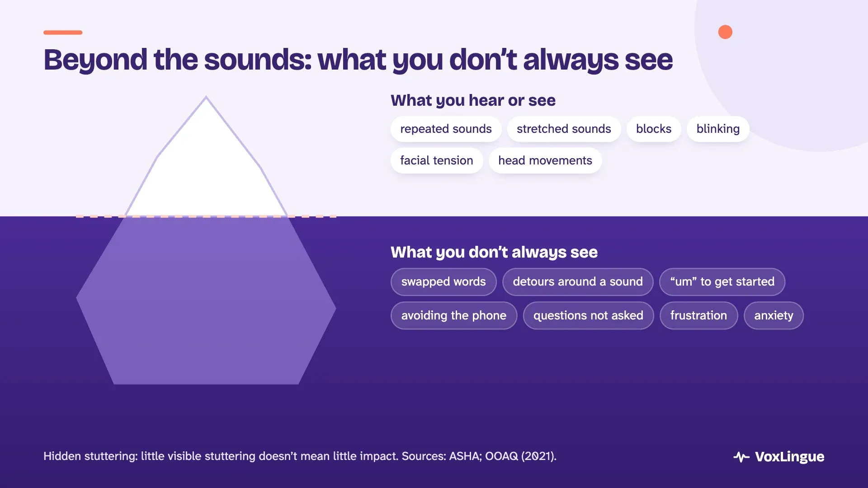Screen dimensions: 868x488
Task: Click the 'blocks' chip
Action: point(653,129)
